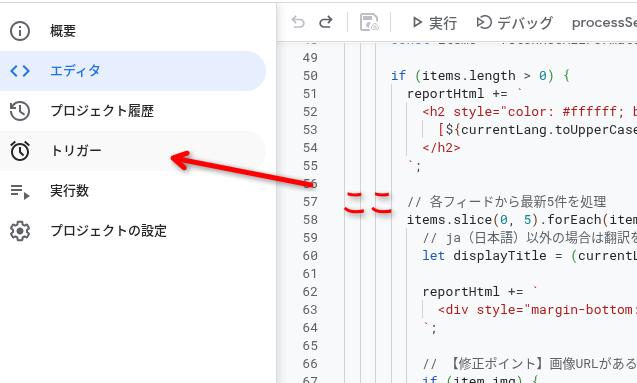Click the 'reportHtml +=' text on line 51
This screenshot has height=383, width=637.
pos(457,94)
